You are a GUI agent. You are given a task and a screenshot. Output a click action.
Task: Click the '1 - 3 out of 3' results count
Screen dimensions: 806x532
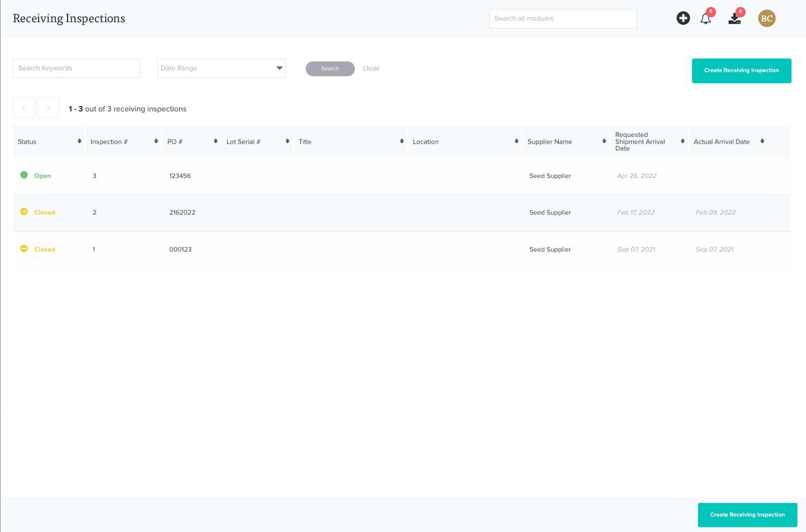coord(127,109)
